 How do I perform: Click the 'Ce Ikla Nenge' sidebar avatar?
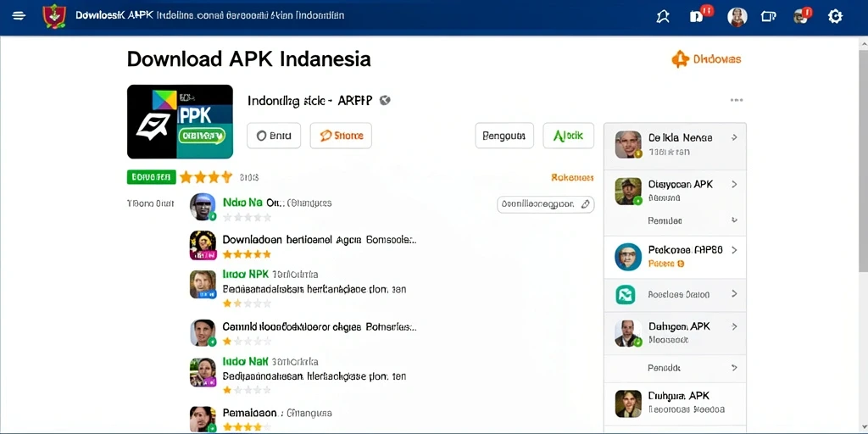tap(628, 145)
